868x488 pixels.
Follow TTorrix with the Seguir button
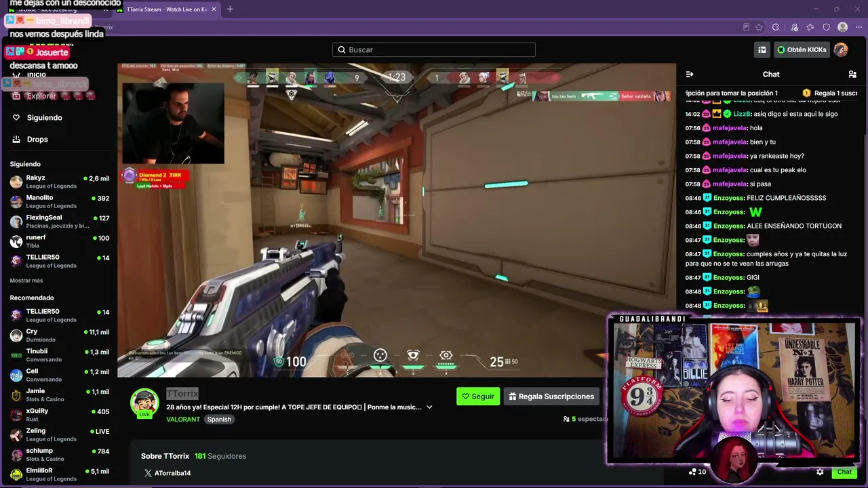(478, 396)
